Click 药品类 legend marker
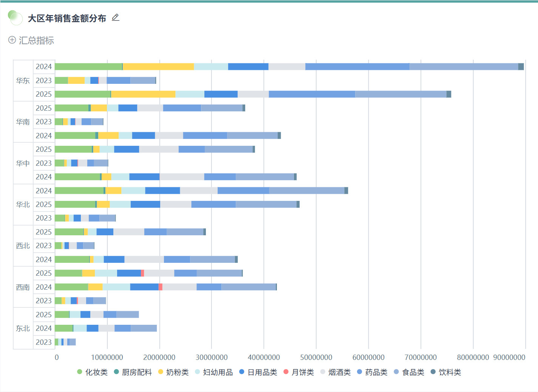The image size is (538, 392). (x=360, y=372)
